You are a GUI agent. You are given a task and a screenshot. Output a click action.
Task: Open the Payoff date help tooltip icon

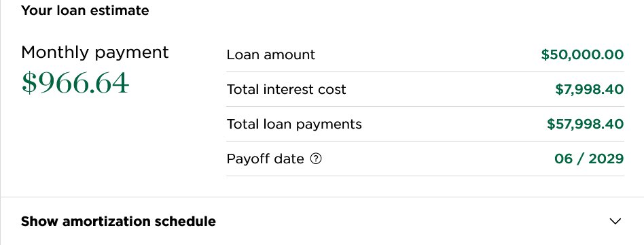tap(315, 159)
